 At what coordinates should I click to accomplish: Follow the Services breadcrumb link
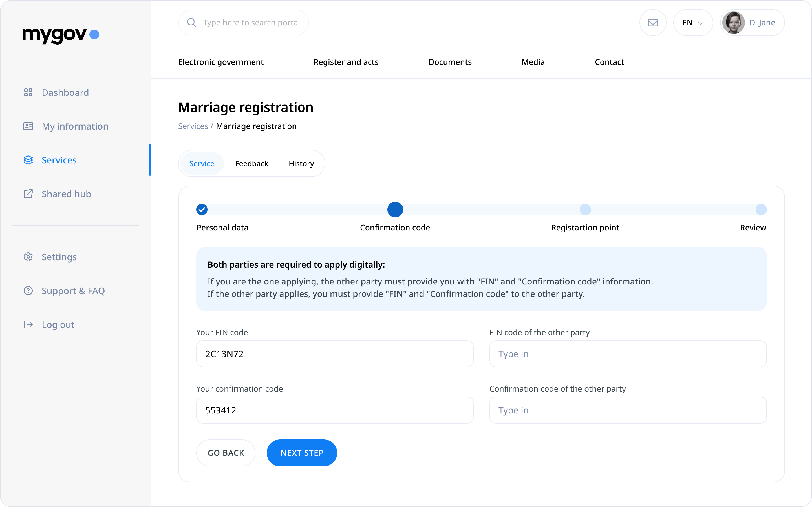pos(193,126)
